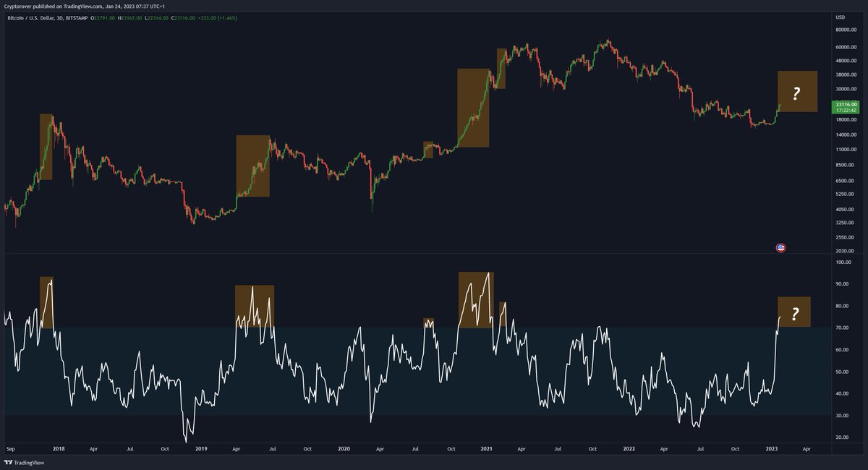Click the 48000.00 price axis label
This screenshot has width=868, height=470.
pyautogui.click(x=846, y=61)
